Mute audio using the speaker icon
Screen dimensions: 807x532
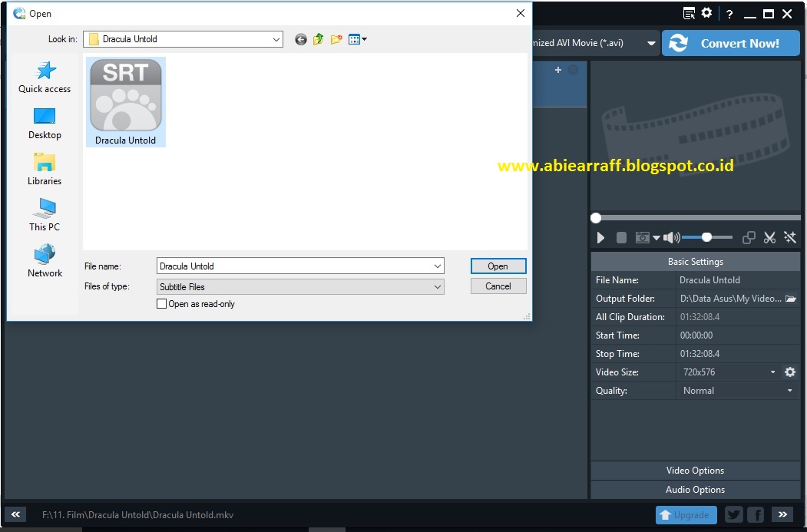pyautogui.click(x=671, y=237)
